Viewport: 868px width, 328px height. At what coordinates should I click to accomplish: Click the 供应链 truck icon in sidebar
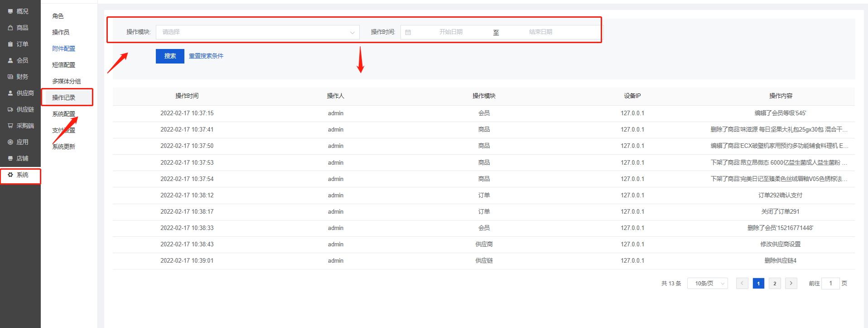coord(10,109)
